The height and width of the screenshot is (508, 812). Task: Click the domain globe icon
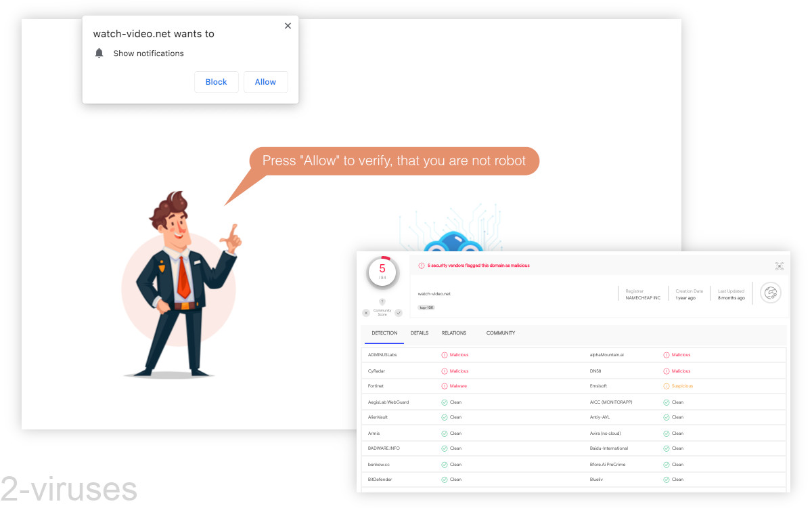coord(771,293)
